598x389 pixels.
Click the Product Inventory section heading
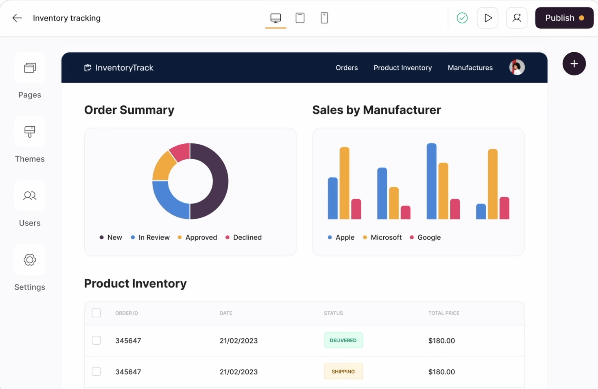coord(135,283)
